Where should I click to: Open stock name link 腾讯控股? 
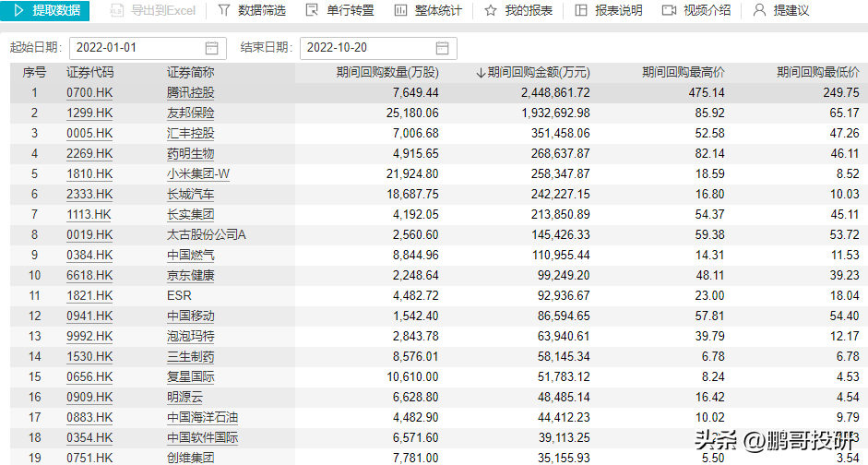pos(190,93)
